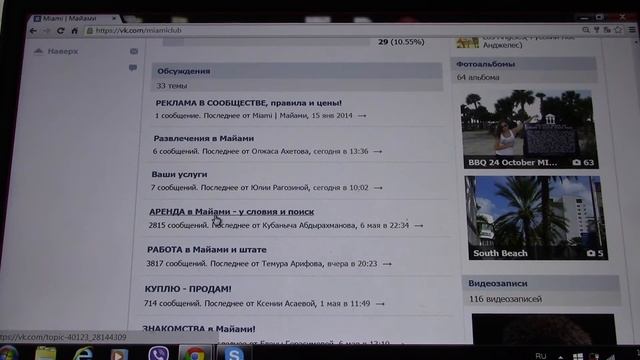Click message text from Темура Арифова

262,264
